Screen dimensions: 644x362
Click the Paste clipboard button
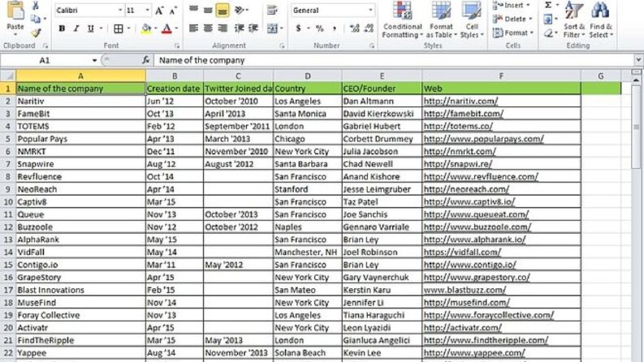(x=15, y=16)
